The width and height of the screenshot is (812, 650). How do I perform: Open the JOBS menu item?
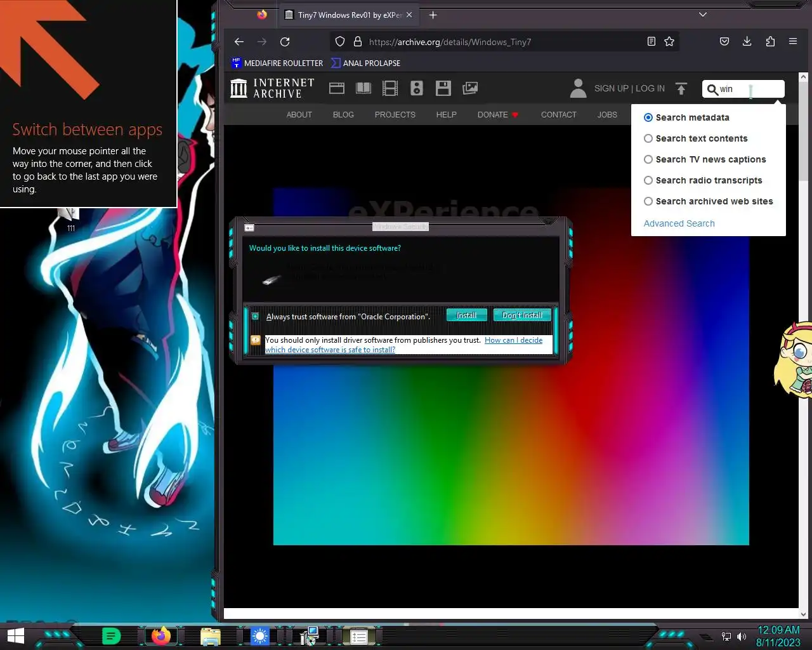(607, 115)
